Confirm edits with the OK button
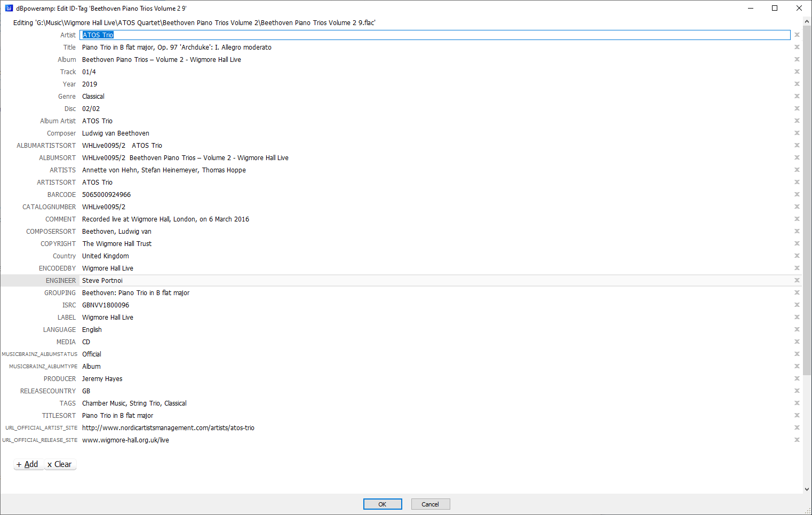812x515 pixels. coord(383,504)
